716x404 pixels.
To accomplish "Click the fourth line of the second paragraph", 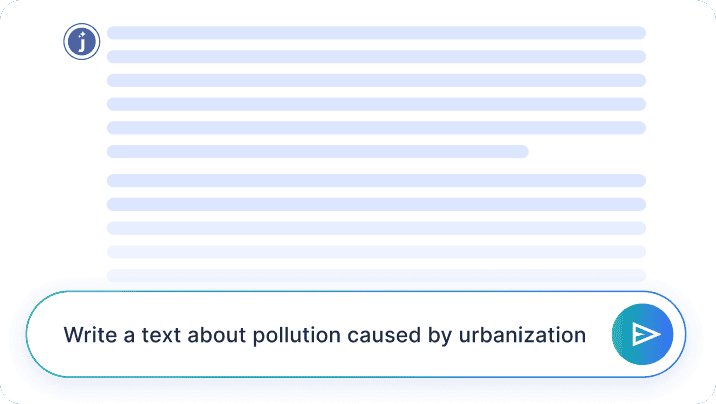I will [x=376, y=251].
